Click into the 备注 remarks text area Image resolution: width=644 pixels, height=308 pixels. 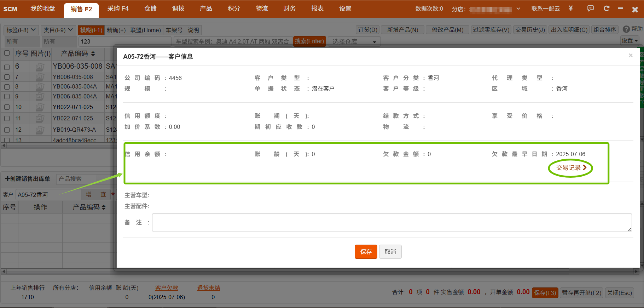click(392, 223)
